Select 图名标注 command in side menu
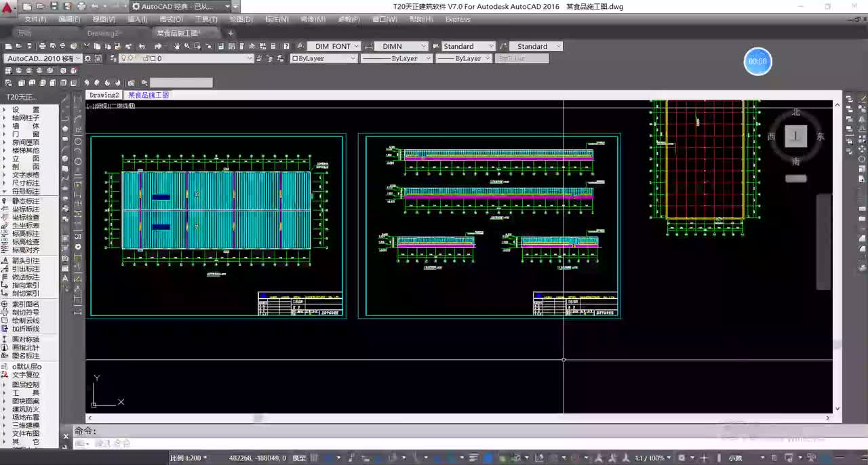 tap(26, 356)
